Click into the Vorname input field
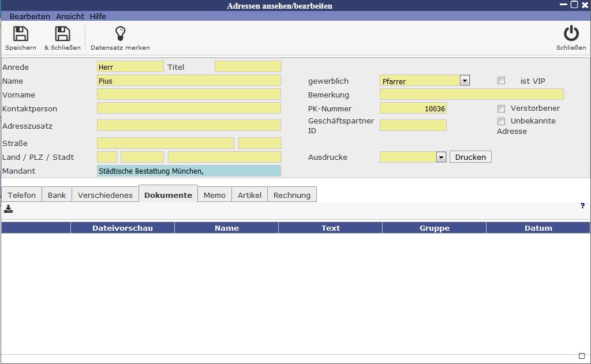This screenshot has width=591, height=364. 189,95
